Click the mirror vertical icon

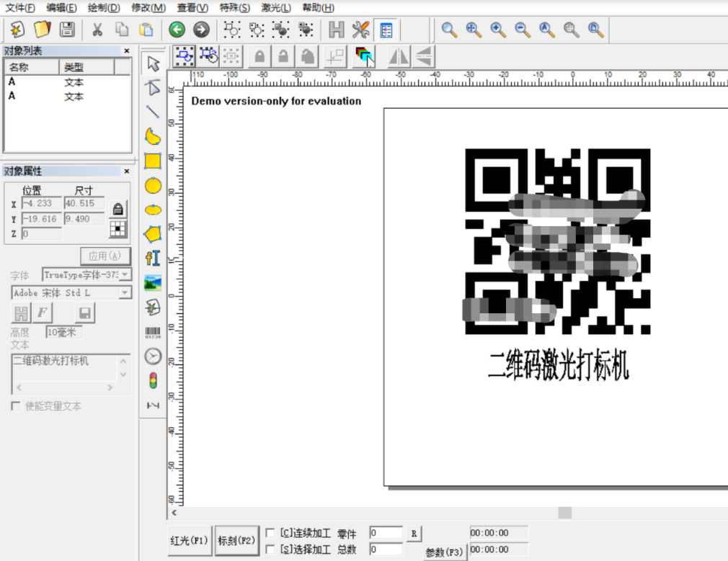click(424, 57)
